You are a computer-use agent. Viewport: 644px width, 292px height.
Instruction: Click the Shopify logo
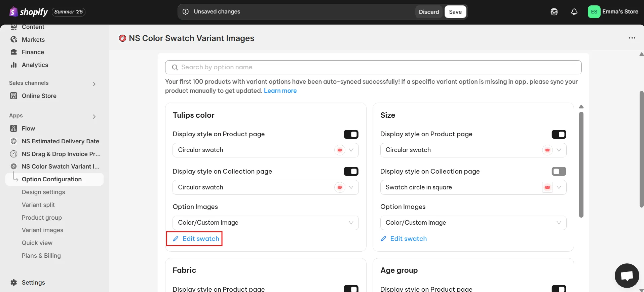(x=29, y=12)
